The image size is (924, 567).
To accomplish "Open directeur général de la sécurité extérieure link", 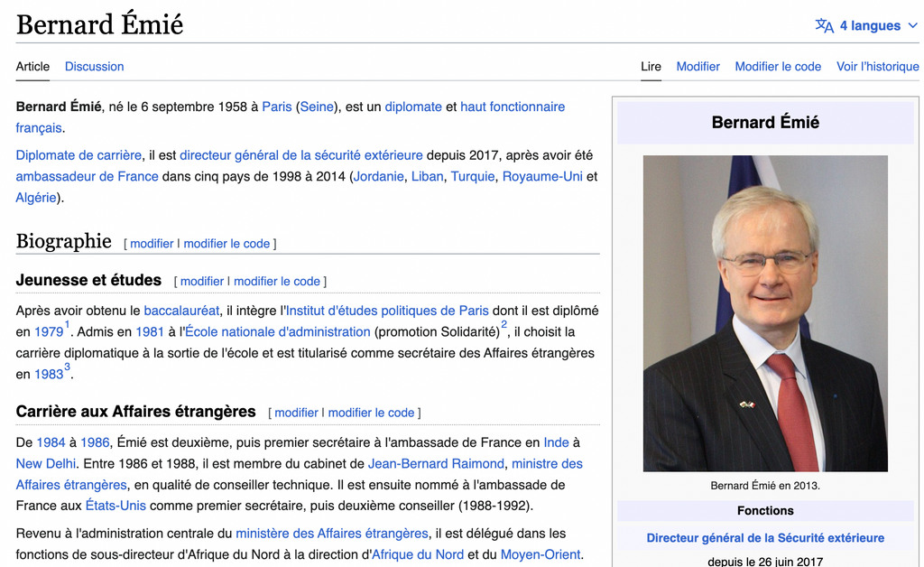I will pos(300,154).
